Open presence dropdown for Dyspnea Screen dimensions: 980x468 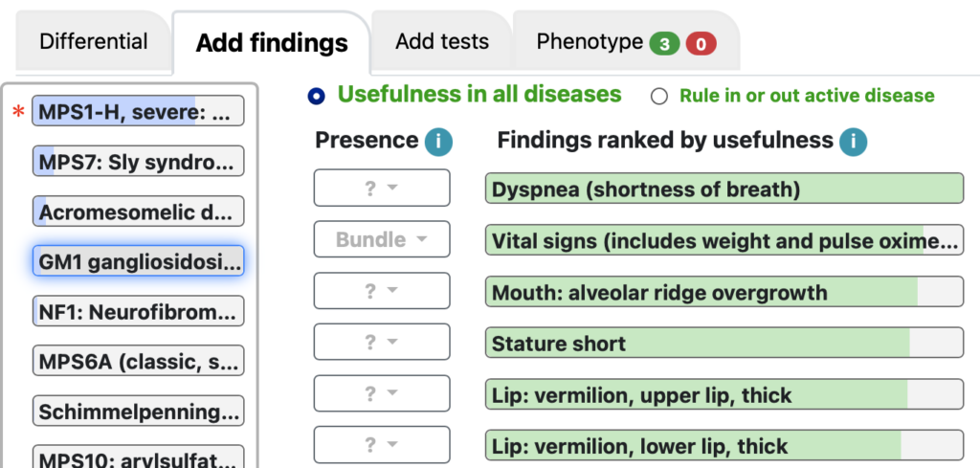(382, 188)
